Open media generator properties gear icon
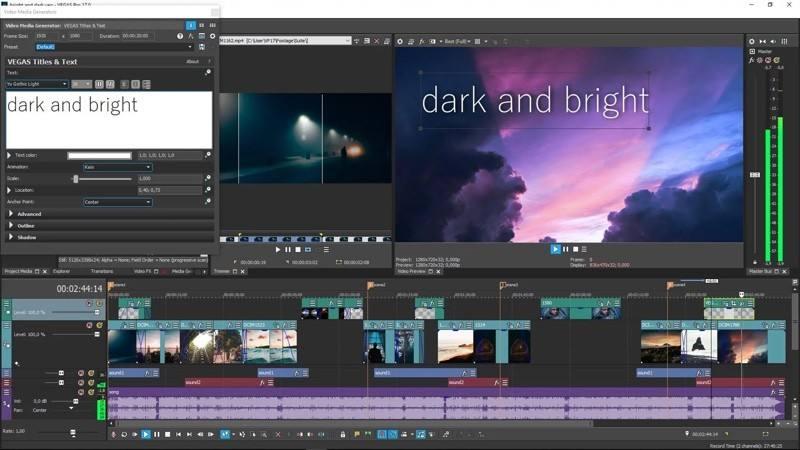The image size is (800, 450). point(212,36)
